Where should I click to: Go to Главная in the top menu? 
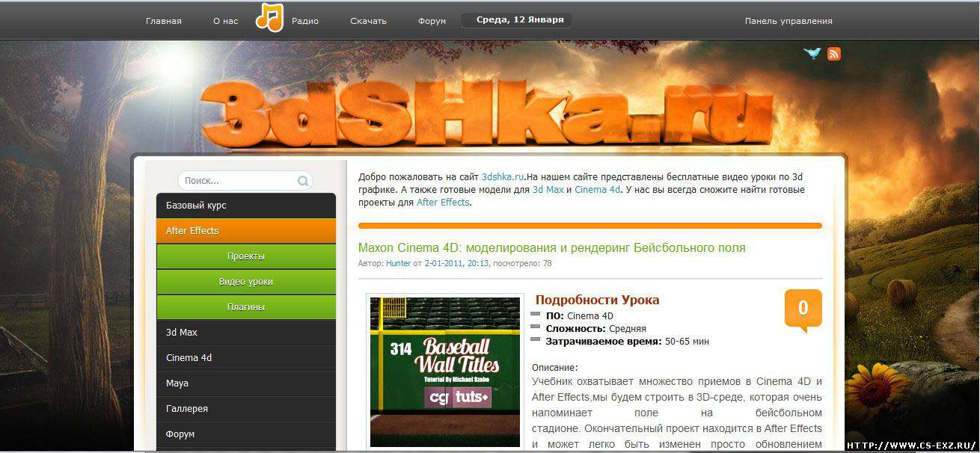[x=164, y=21]
